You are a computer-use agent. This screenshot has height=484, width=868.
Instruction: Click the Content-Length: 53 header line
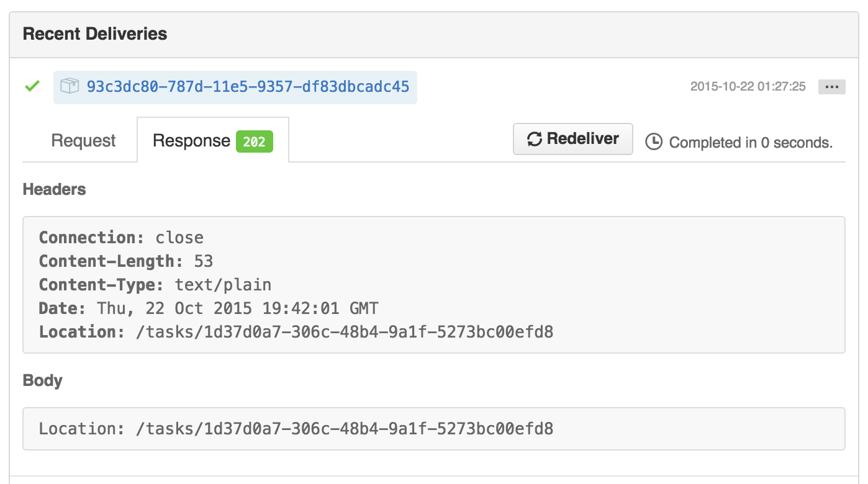coord(126,261)
